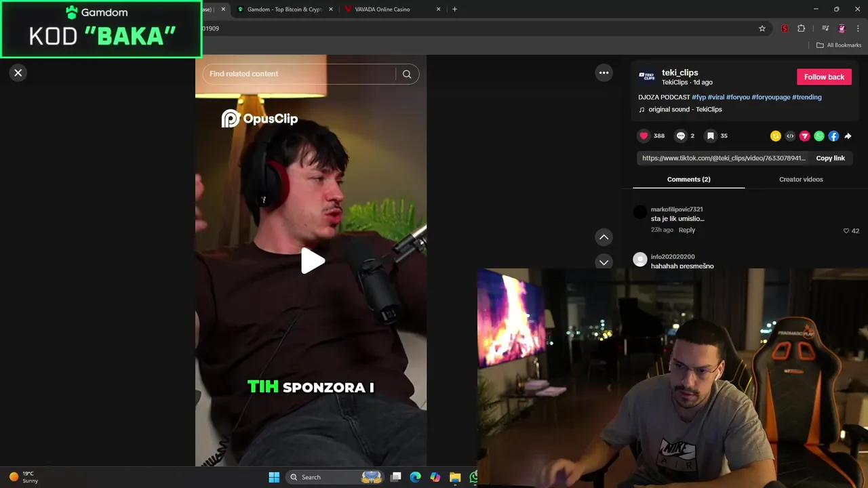Click the pink send to friends icon

805,136
